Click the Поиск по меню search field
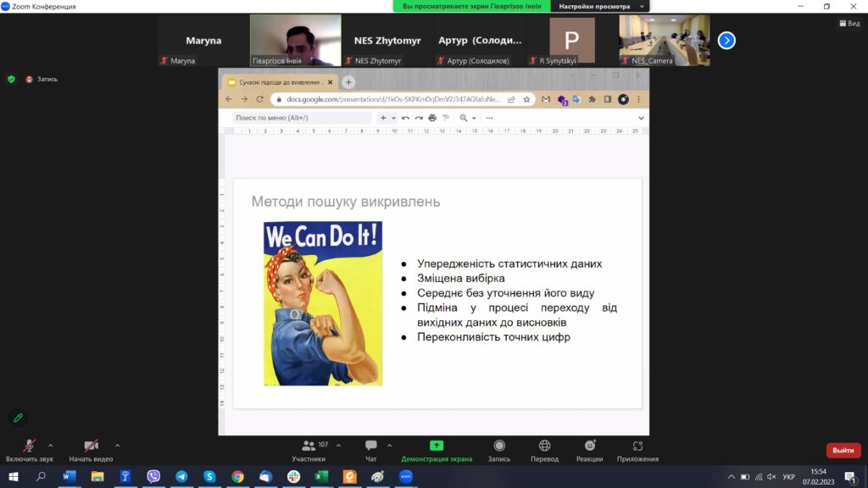Viewport: 868px width, 488px height. [x=302, y=118]
